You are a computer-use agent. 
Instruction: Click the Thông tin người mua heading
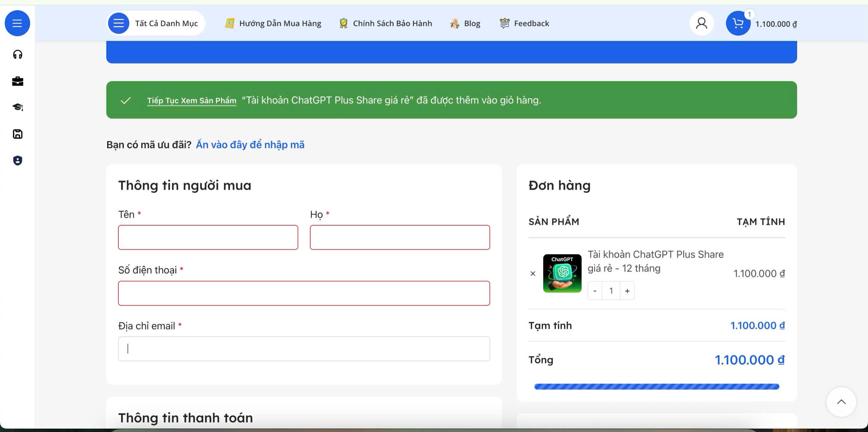point(185,185)
